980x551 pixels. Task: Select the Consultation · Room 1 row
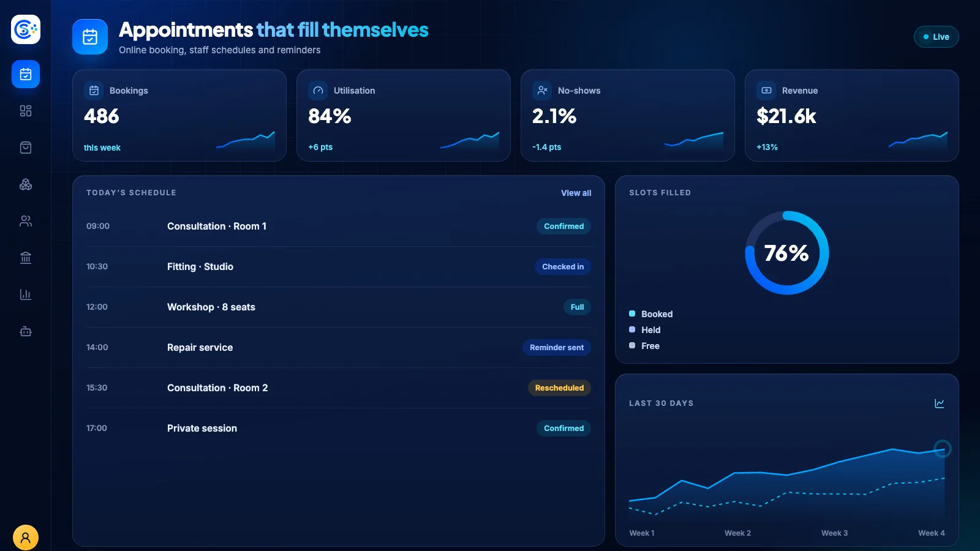339,226
